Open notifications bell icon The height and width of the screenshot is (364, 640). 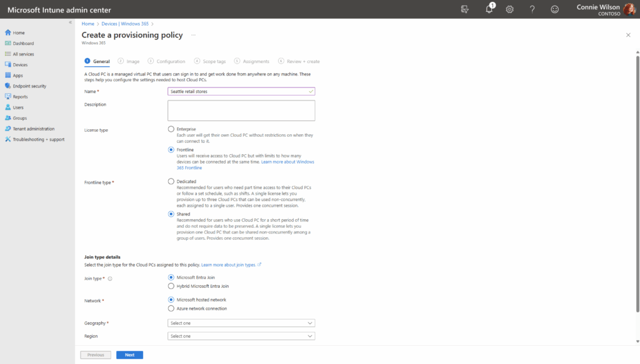(x=489, y=9)
